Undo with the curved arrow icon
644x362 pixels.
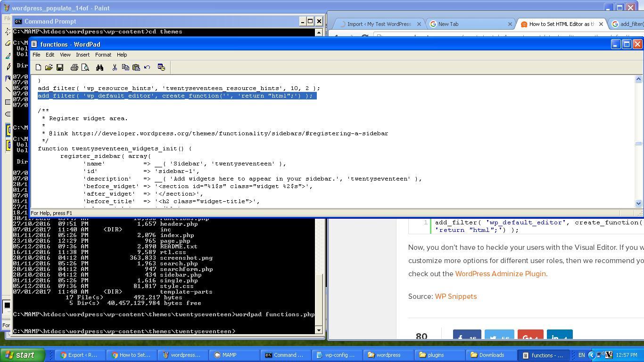coord(147,67)
